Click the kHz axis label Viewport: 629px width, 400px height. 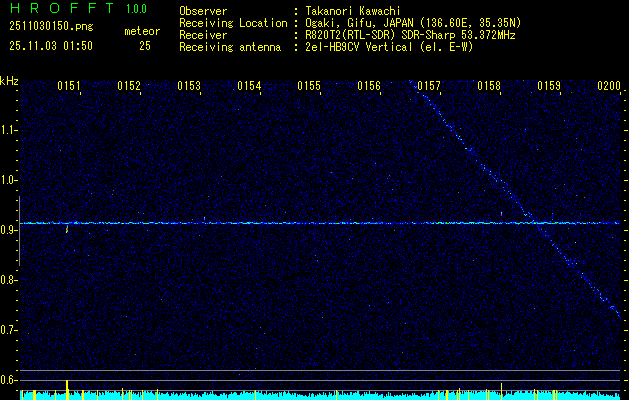point(9,81)
